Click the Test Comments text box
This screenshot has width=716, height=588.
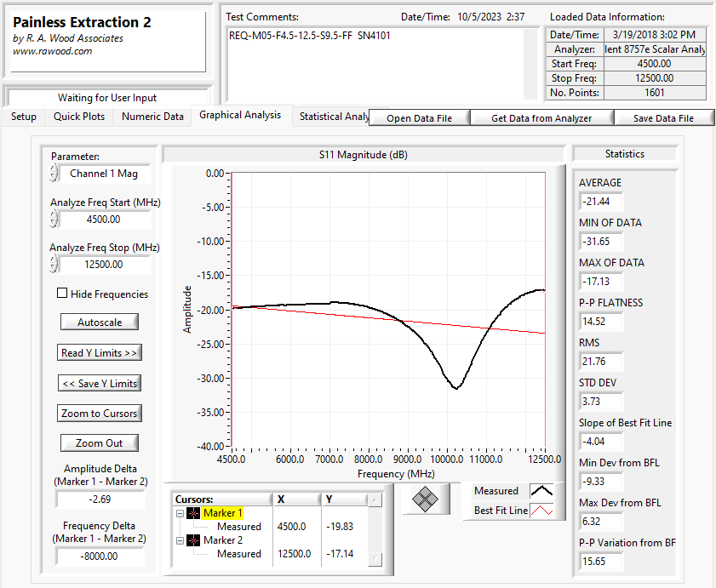[x=375, y=64]
